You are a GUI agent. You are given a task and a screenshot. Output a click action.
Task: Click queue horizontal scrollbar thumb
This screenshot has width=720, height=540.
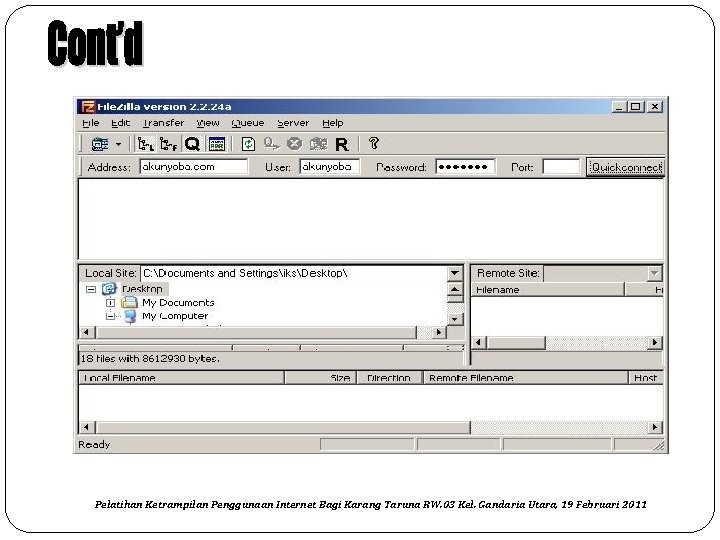point(283,427)
